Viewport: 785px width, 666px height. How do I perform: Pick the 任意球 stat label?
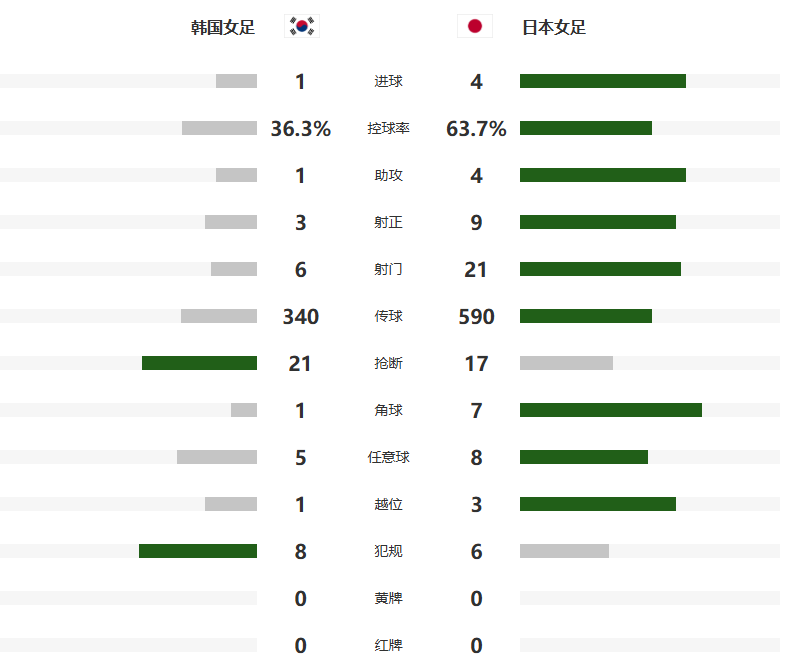click(x=388, y=458)
